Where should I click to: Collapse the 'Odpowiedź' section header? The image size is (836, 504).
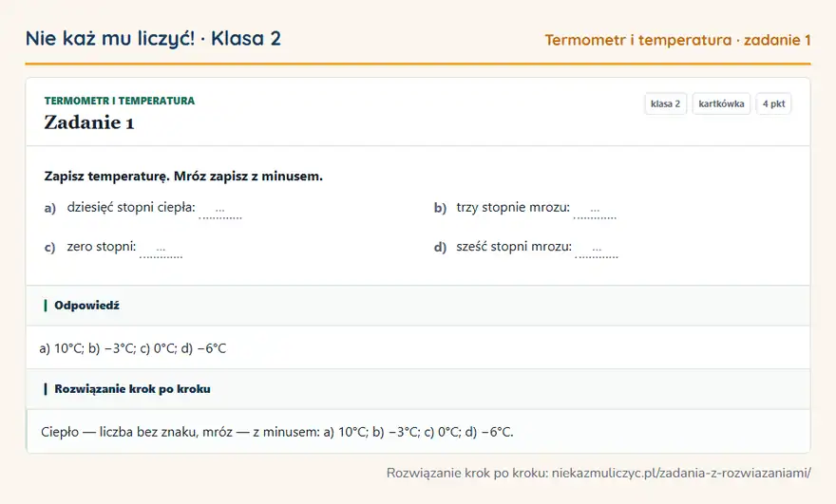point(418,306)
